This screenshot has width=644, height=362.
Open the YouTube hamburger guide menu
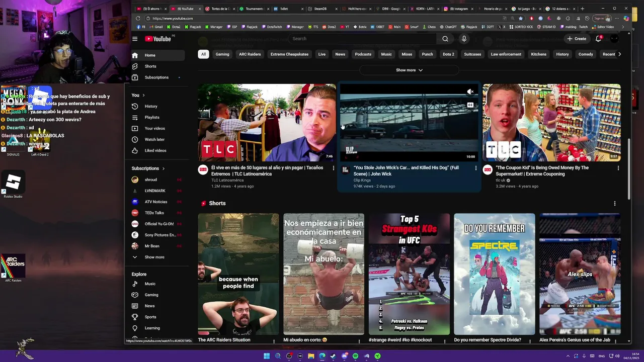pos(135,39)
